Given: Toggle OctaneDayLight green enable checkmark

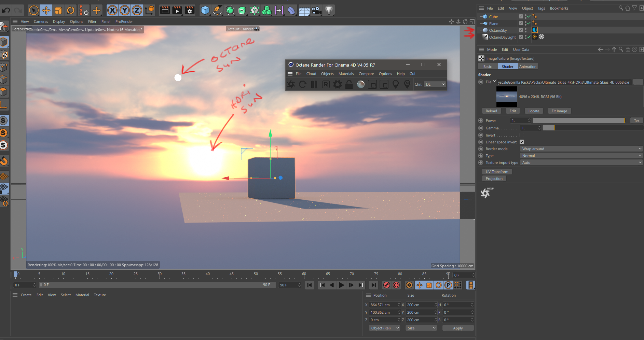Looking at the screenshot, I should 529,37.
